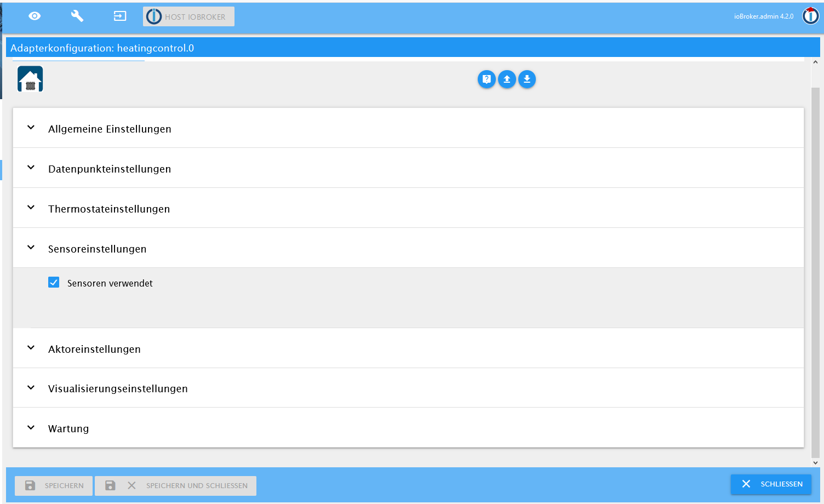Expand the Aktoreinstellungen chevron
Viewport: 824px width, 504px height.
point(31,348)
